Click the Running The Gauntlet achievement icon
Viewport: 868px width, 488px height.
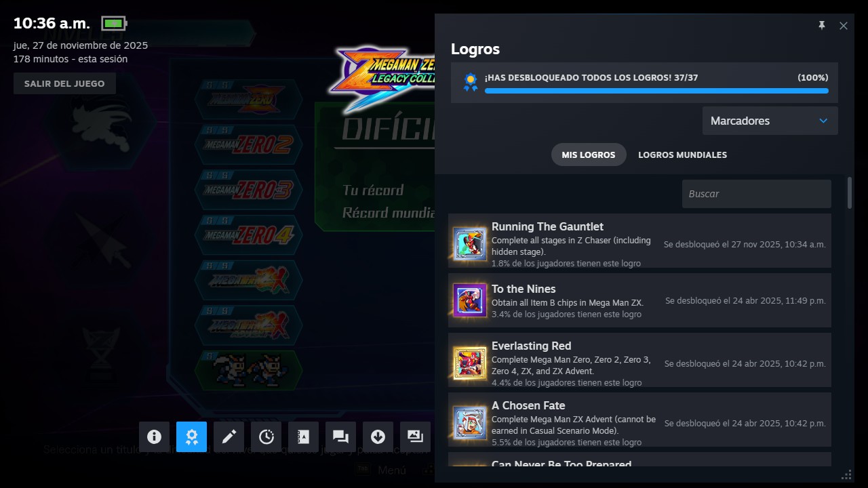point(470,243)
